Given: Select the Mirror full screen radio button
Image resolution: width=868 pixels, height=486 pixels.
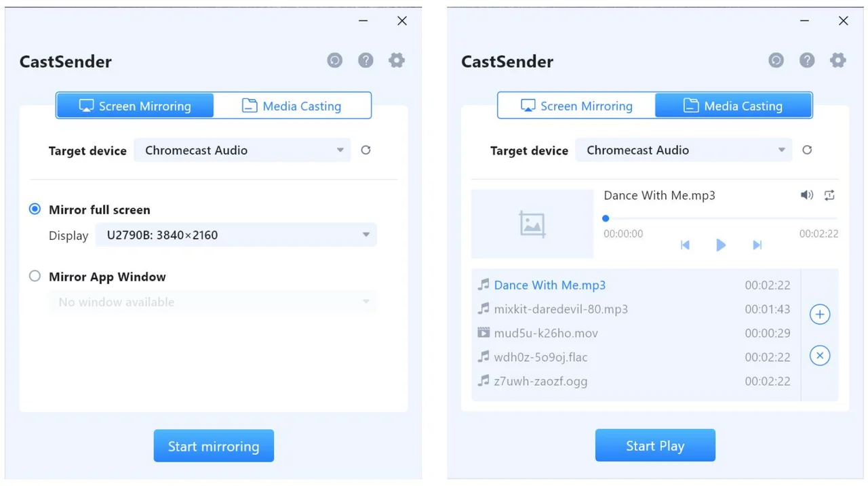Looking at the screenshot, I should click(x=35, y=209).
